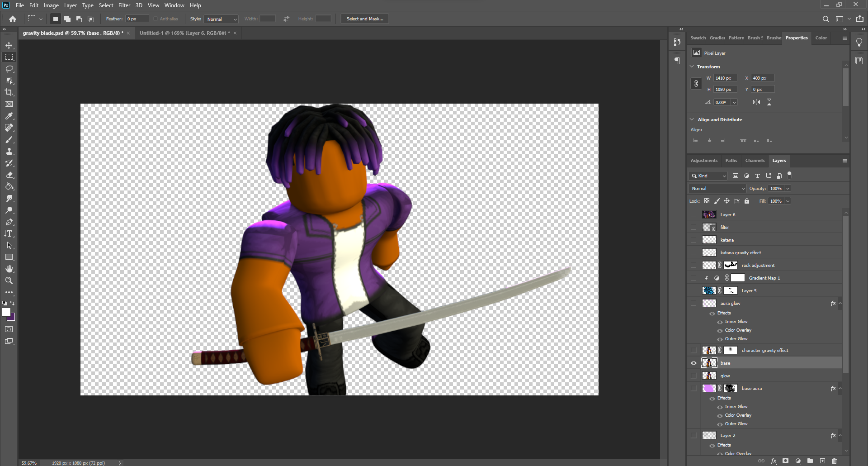Viewport: 868px width, 466px height.
Task: Hide the base layer
Action: 693,363
